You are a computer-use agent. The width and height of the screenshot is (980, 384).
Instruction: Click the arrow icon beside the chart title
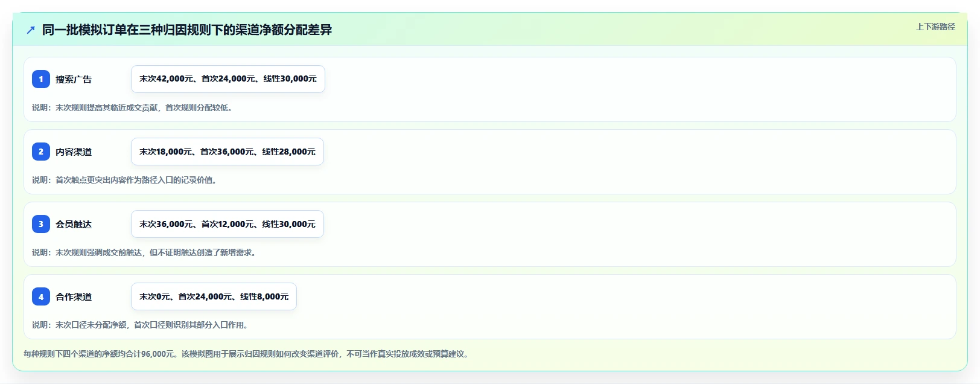31,30
